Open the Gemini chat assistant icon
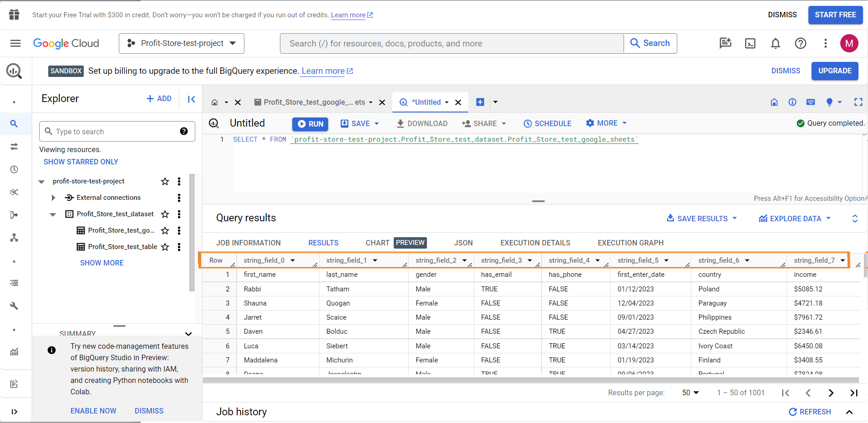This screenshot has height=423, width=868. click(x=725, y=43)
